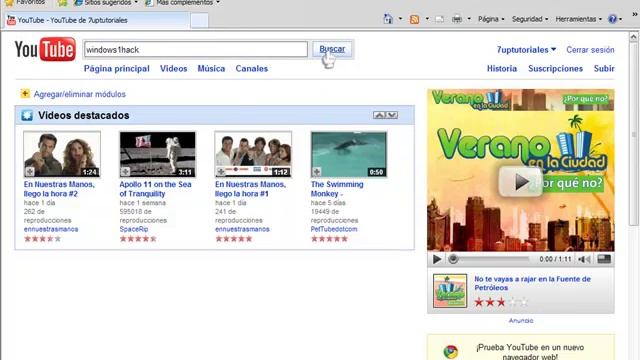Screen dimensions: 640x360
Task: Open the 7uptutoriales account dropdown
Action: pyautogui.click(x=526, y=50)
